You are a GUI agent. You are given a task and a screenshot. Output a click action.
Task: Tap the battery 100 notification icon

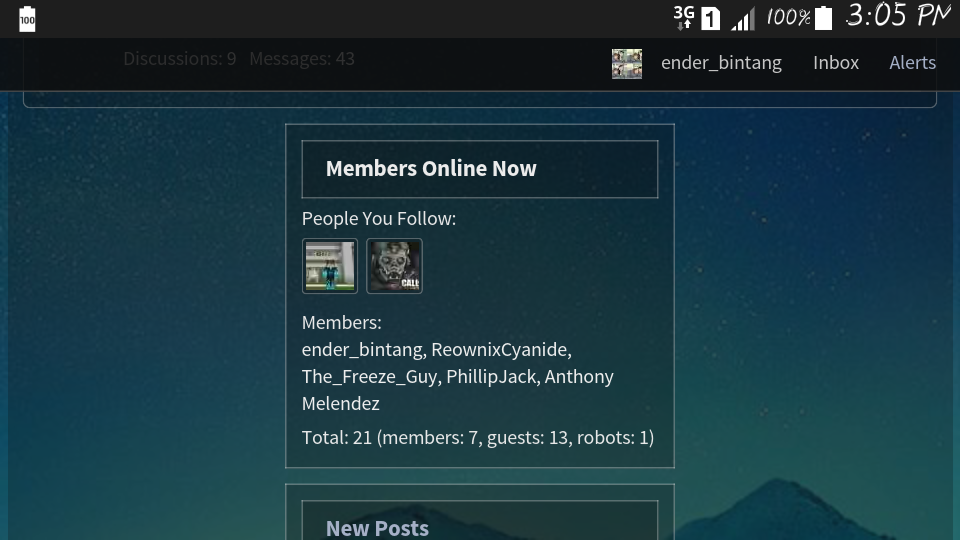[x=27, y=19]
